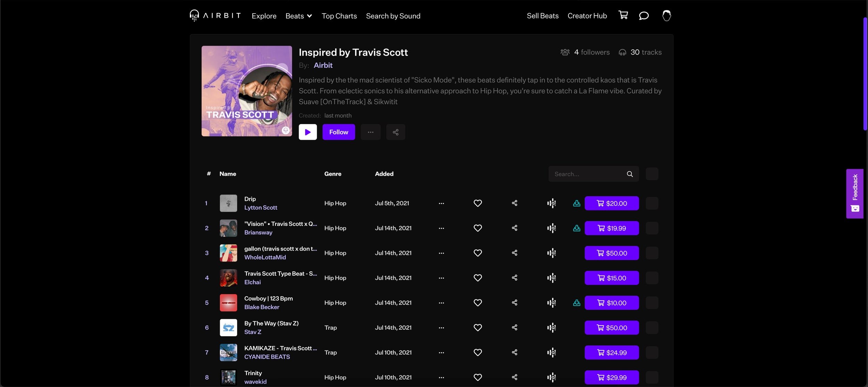Image resolution: width=868 pixels, height=387 pixels.
Task: Open Search by Sound page
Action: 393,16
